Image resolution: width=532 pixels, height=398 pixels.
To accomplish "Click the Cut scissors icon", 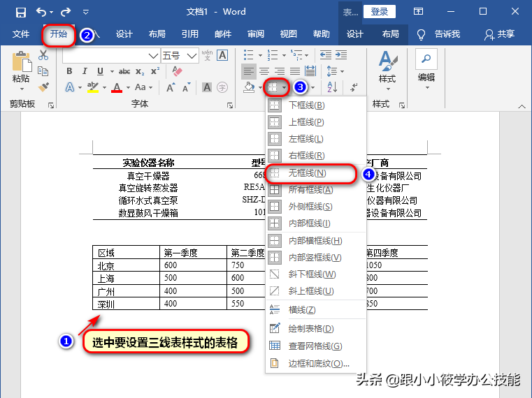I will click(43, 55).
